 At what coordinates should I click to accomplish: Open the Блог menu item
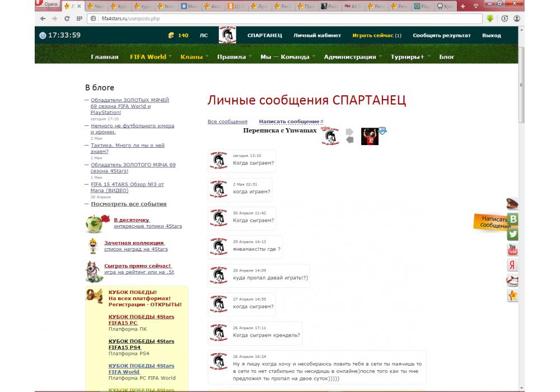[x=447, y=57]
